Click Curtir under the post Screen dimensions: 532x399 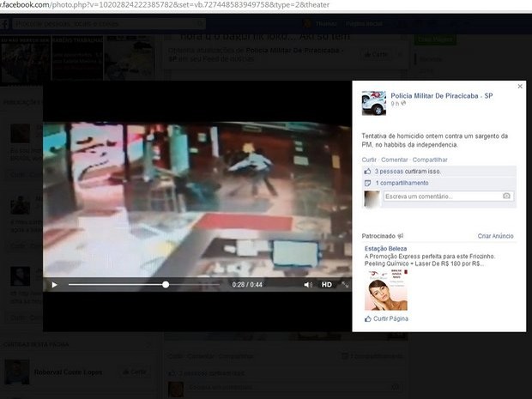369,160
